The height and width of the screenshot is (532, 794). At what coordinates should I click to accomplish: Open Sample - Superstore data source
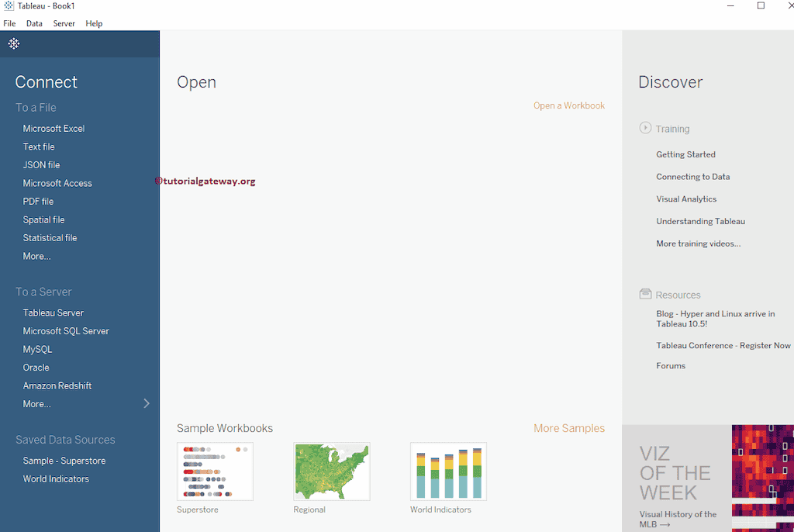[x=64, y=461]
